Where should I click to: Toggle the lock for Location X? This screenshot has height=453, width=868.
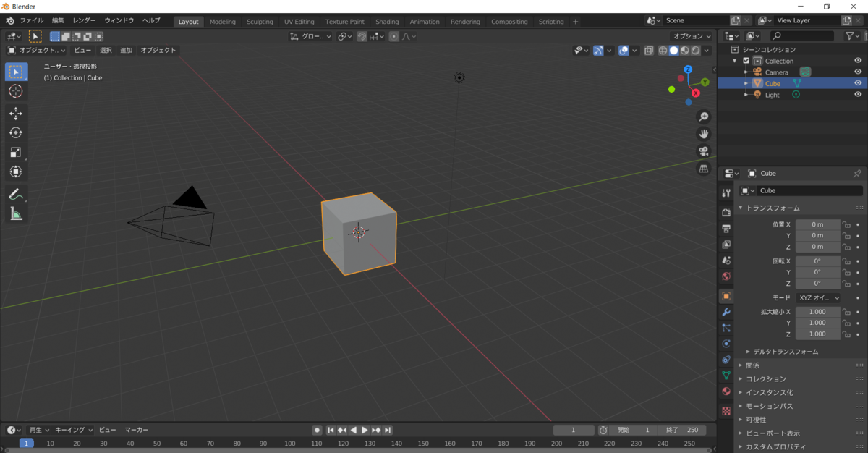pos(846,224)
